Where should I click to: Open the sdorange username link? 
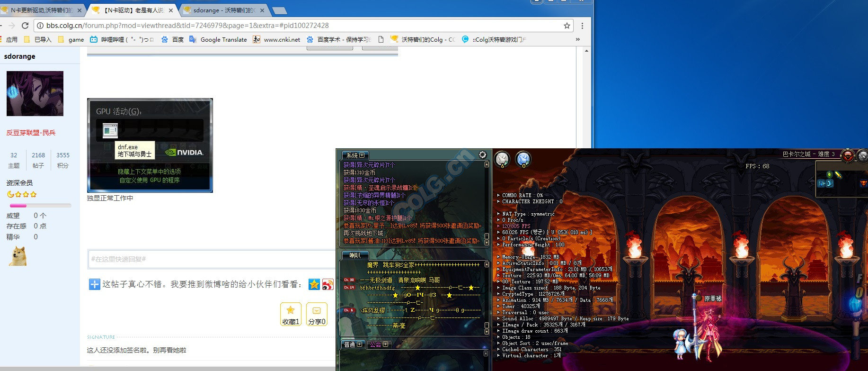coord(20,56)
